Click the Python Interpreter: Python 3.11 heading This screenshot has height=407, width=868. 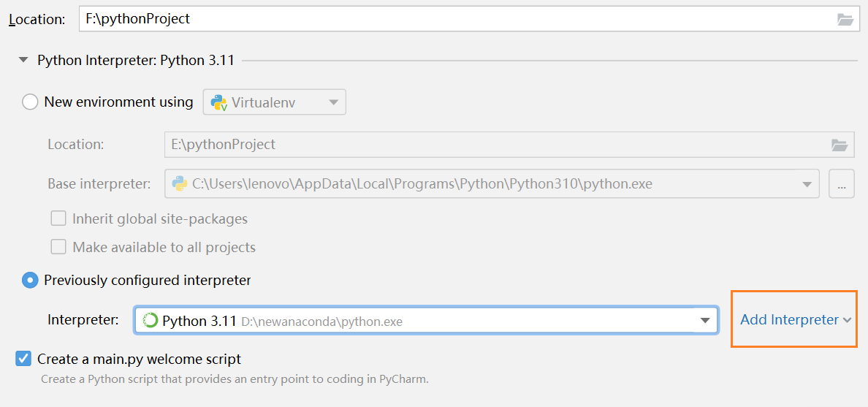pyautogui.click(x=136, y=60)
